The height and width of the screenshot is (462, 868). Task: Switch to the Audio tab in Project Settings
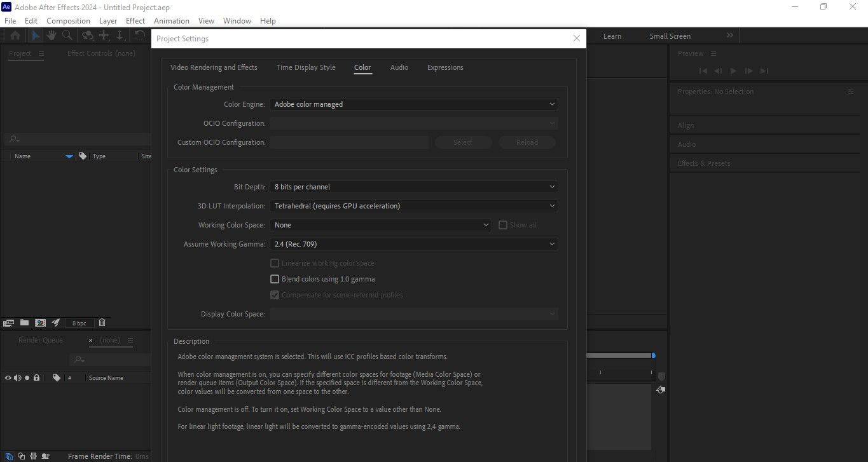pos(399,67)
